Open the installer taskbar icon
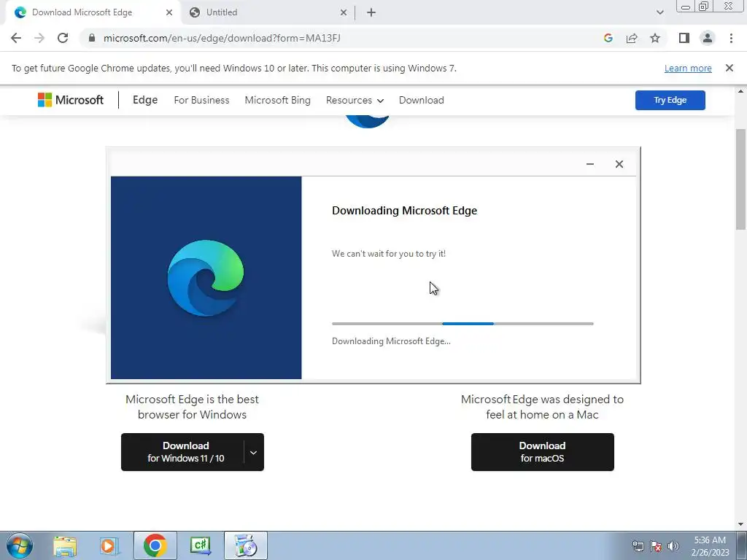The image size is (747, 560). (x=245, y=545)
